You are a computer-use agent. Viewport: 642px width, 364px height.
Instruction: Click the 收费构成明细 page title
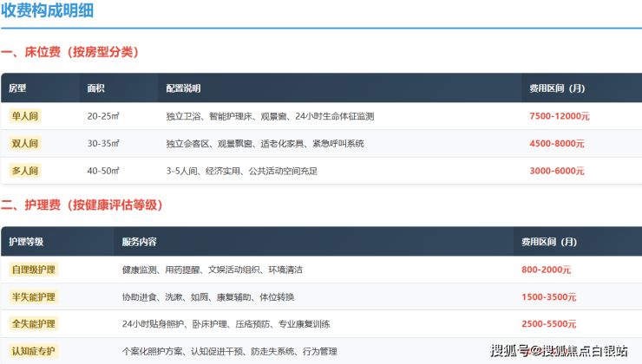point(48,11)
